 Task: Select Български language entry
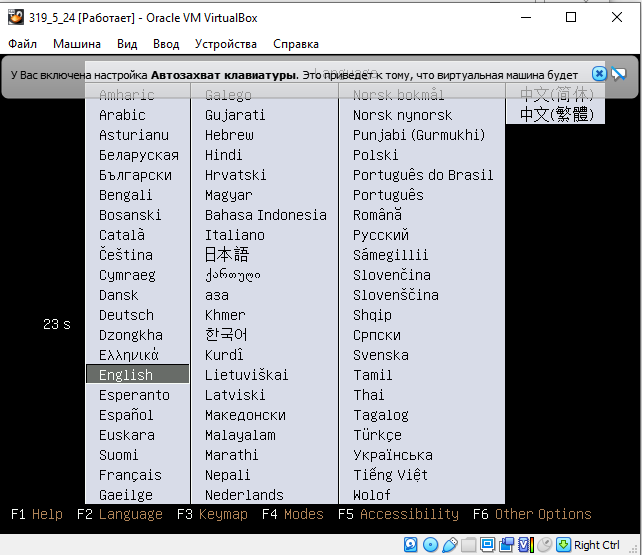pyautogui.click(x=135, y=175)
